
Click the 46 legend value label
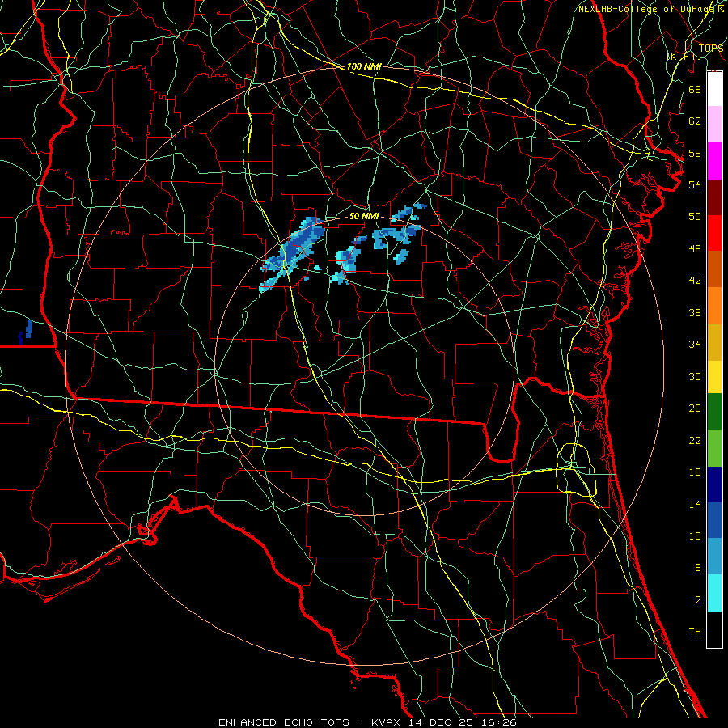coord(695,249)
